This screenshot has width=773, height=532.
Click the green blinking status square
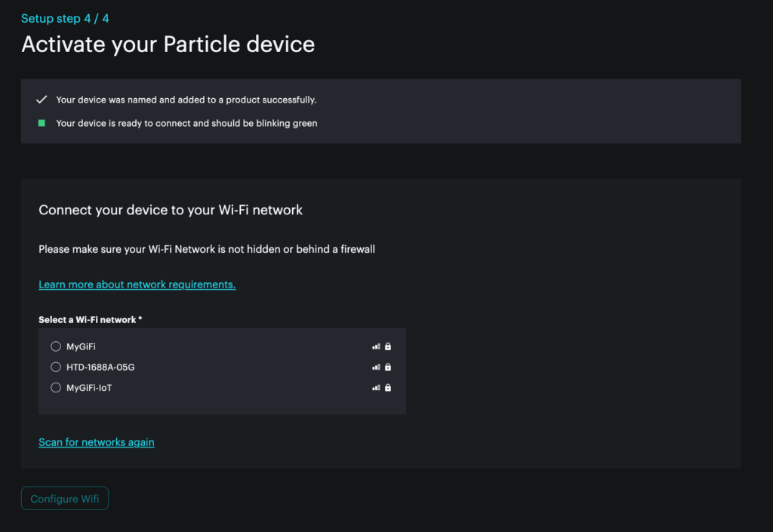click(x=42, y=123)
